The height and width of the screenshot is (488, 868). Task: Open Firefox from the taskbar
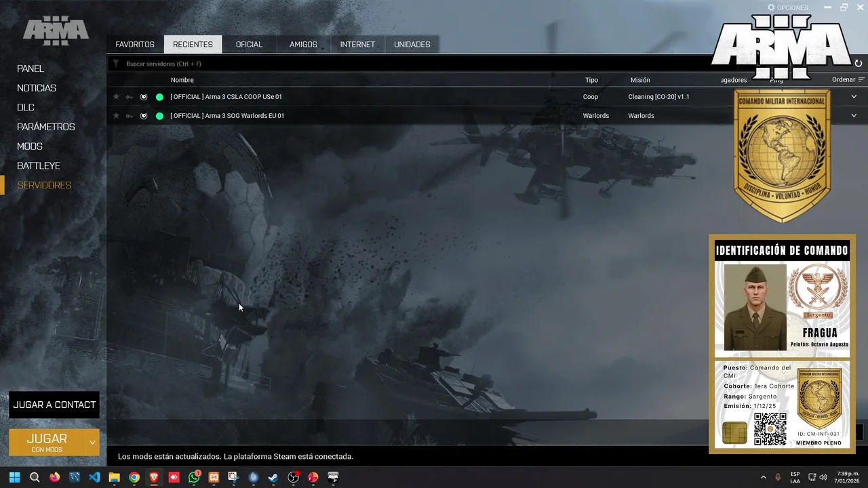[x=54, y=477]
